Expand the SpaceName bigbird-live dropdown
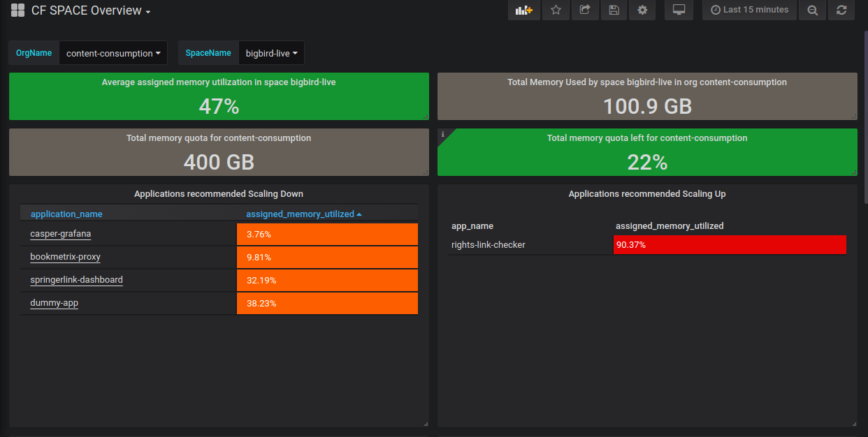The image size is (868, 437). pyautogui.click(x=271, y=53)
